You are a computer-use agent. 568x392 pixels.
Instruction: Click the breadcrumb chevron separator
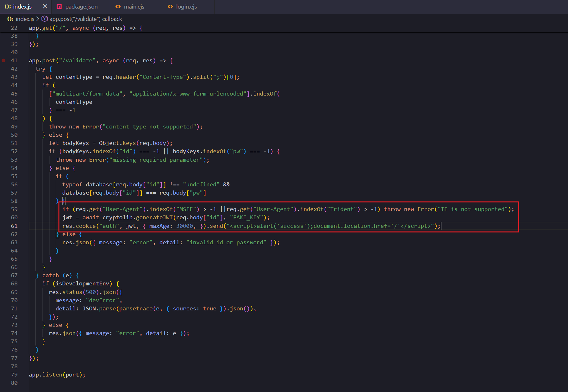click(38, 19)
